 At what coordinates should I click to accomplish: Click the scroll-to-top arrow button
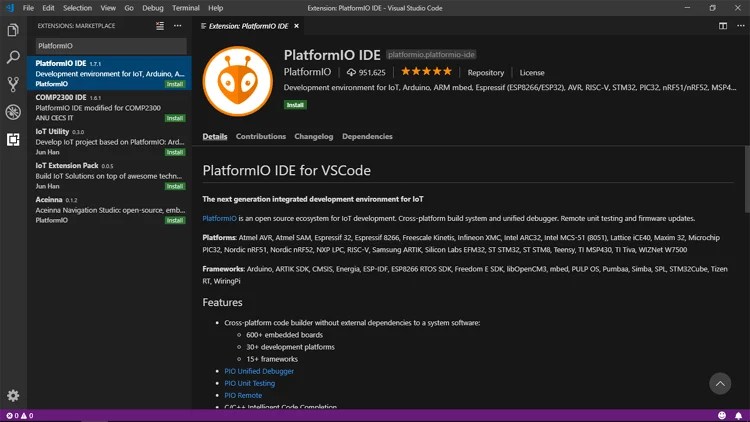(x=720, y=384)
